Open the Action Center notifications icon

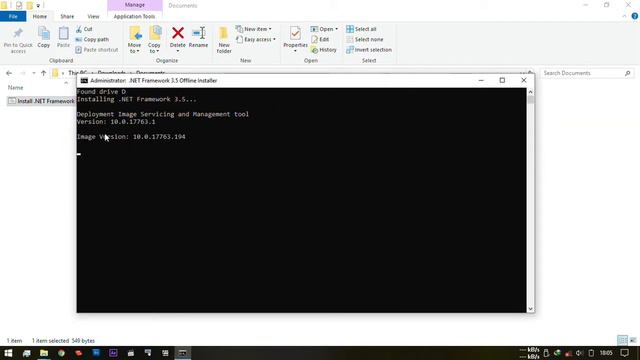(624, 353)
